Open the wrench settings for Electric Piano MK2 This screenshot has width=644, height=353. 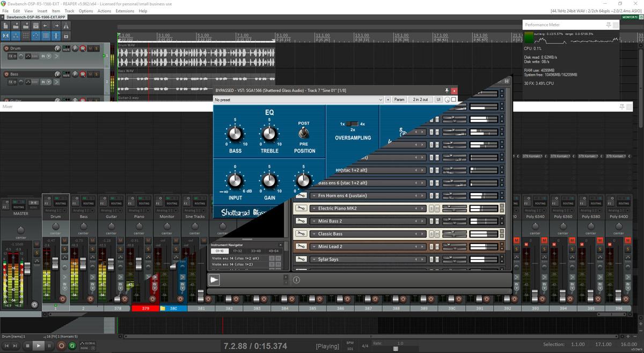tap(302, 208)
